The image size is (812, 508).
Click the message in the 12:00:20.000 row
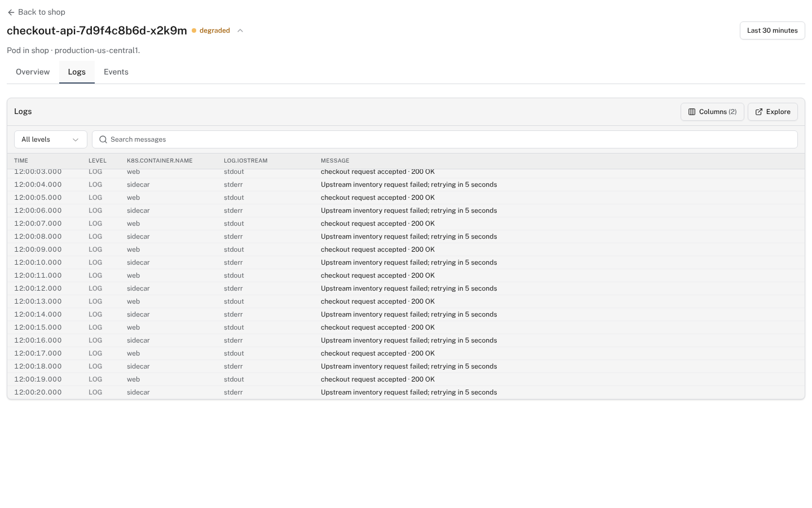(409, 392)
